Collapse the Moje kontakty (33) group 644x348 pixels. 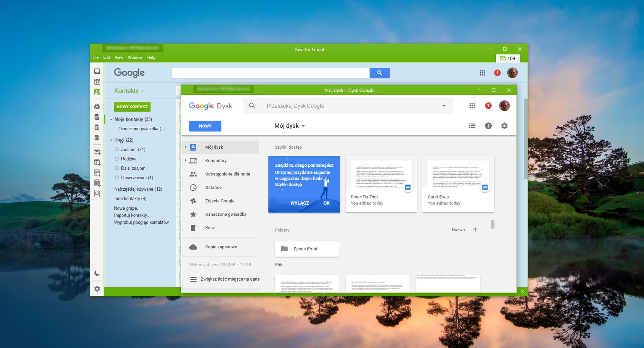tap(111, 119)
